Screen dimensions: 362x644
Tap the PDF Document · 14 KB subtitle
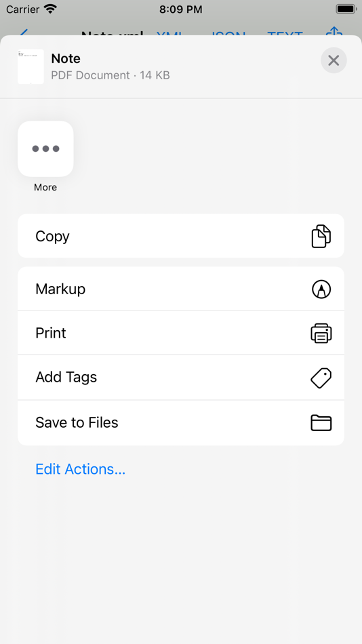pos(110,75)
